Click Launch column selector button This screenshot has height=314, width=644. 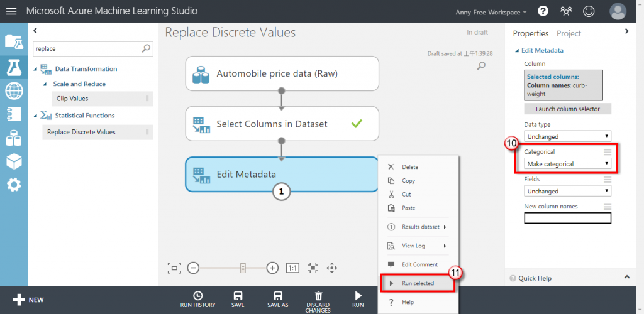click(x=568, y=109)
